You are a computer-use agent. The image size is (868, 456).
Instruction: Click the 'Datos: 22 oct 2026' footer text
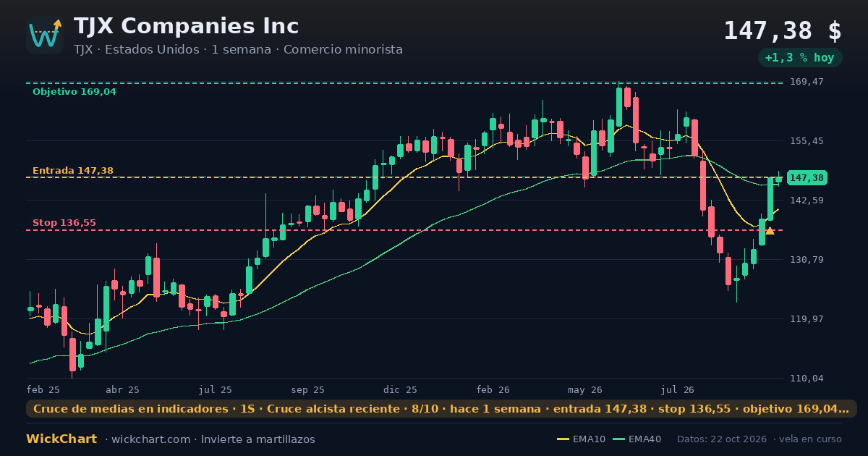tap(721, 439)
